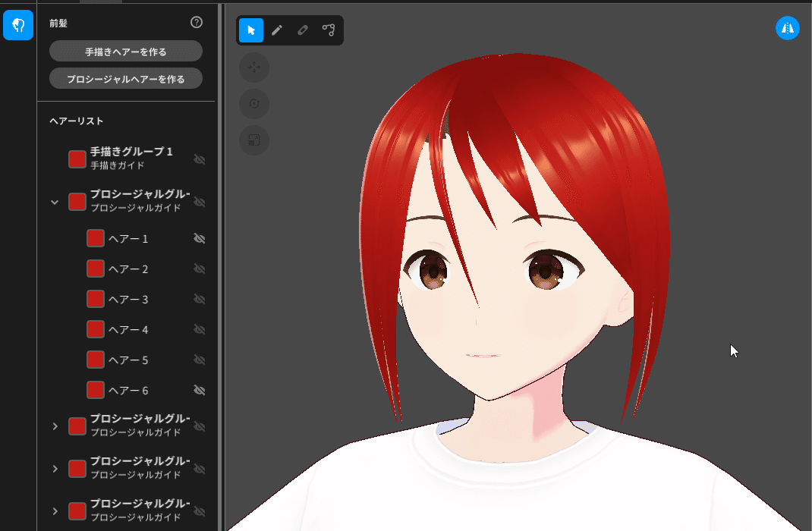Activate the Eraser tool
This screenshot has height=531, width=812.
(x=302, y=30)
